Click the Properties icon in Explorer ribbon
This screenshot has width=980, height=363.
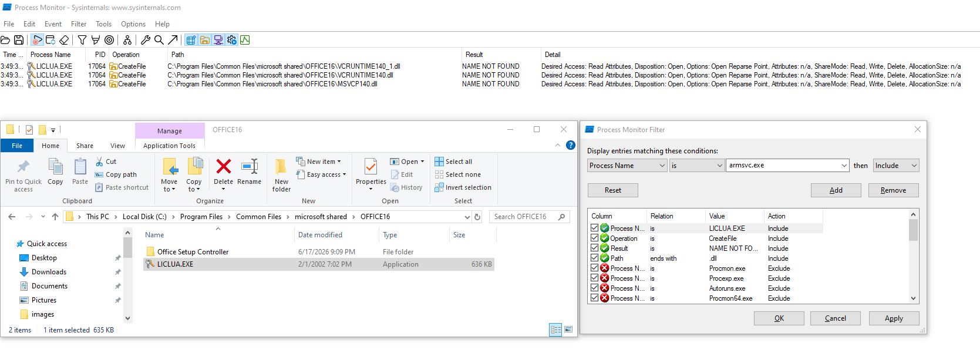371,166
